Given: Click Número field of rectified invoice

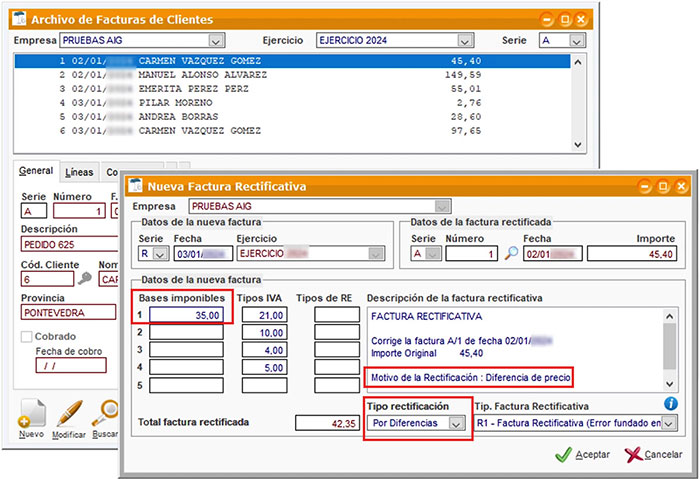Looking at the screenshot, I should [x=471, y=254].
